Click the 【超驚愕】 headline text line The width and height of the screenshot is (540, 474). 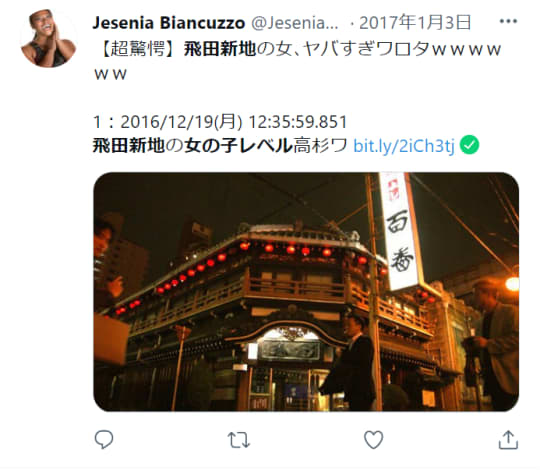pos(297,49)
